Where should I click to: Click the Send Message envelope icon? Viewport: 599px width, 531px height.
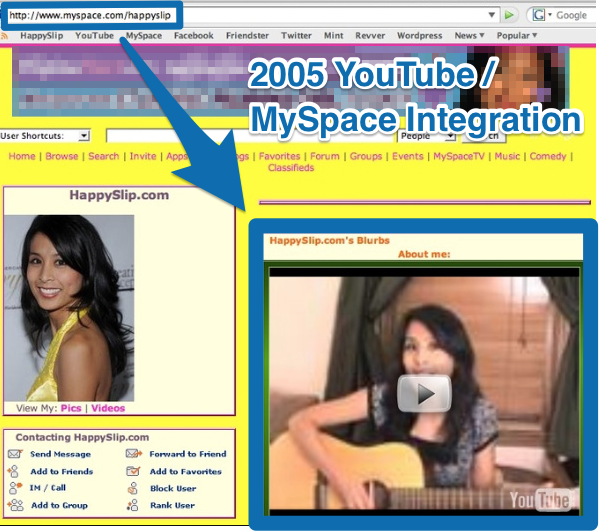pos(15,454)
